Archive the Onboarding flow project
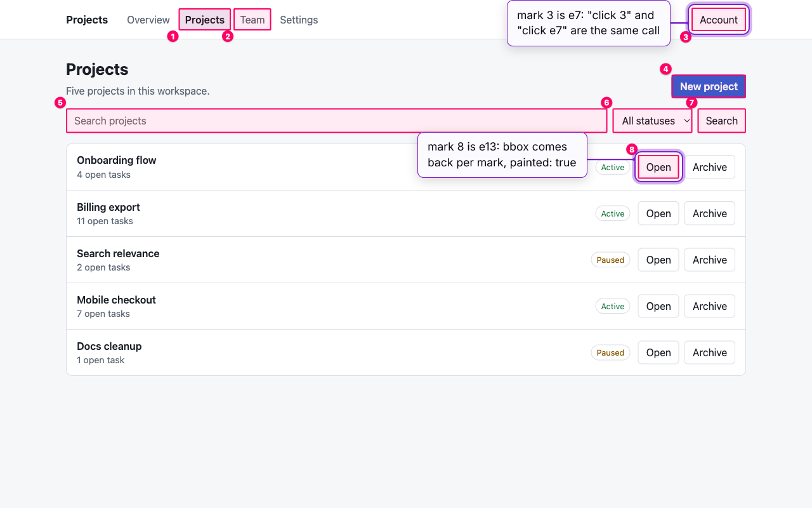The image size is (812, 508). coord(710,167)
